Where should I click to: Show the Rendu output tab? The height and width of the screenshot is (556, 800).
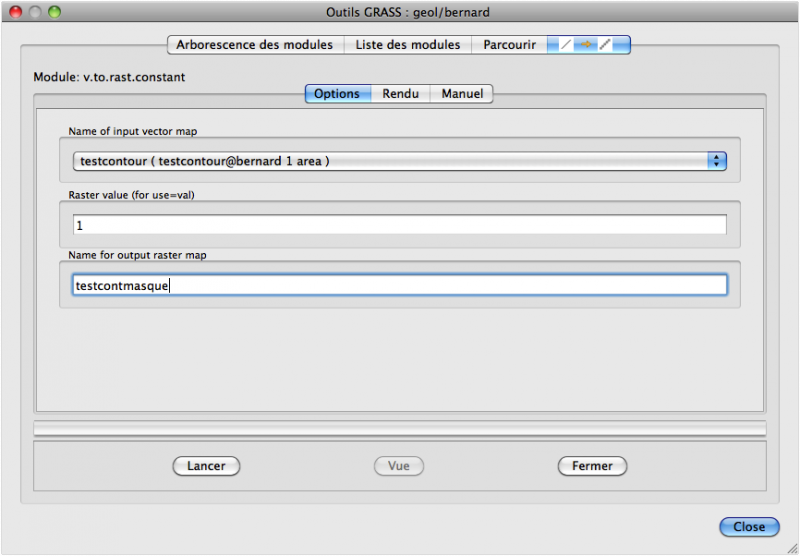coord(400,94)
